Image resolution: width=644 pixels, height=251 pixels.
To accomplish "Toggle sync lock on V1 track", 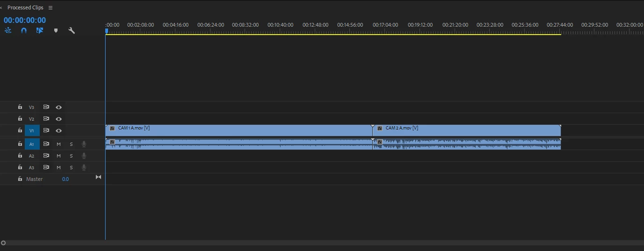I will 46,130.
